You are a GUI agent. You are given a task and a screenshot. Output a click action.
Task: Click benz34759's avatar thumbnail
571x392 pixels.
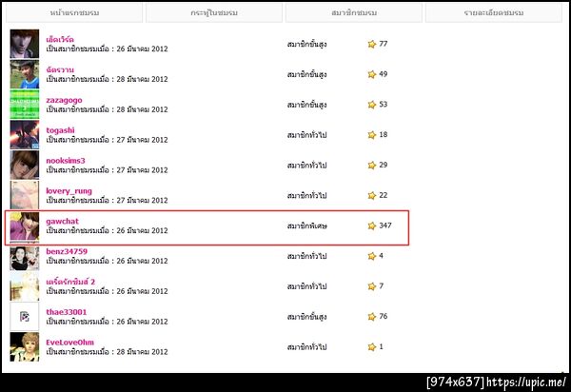[25, 258]
